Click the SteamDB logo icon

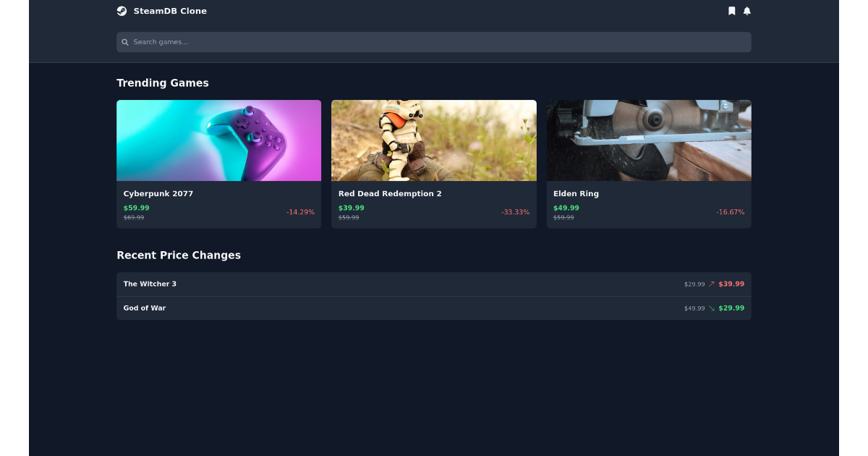(x=122, y=11)
